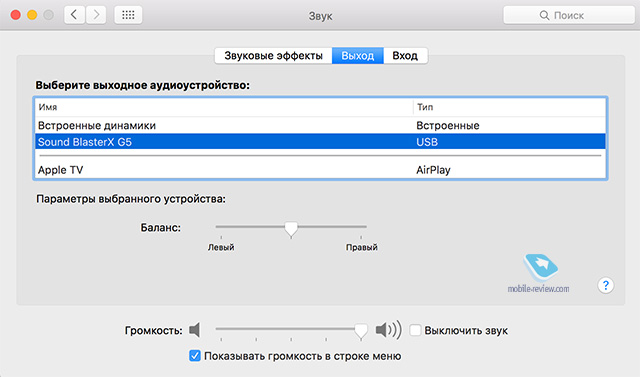This screenshot has width=640, height=377.
Task: Select the Sound BlasterX G5 row
Action: (320, 142)
